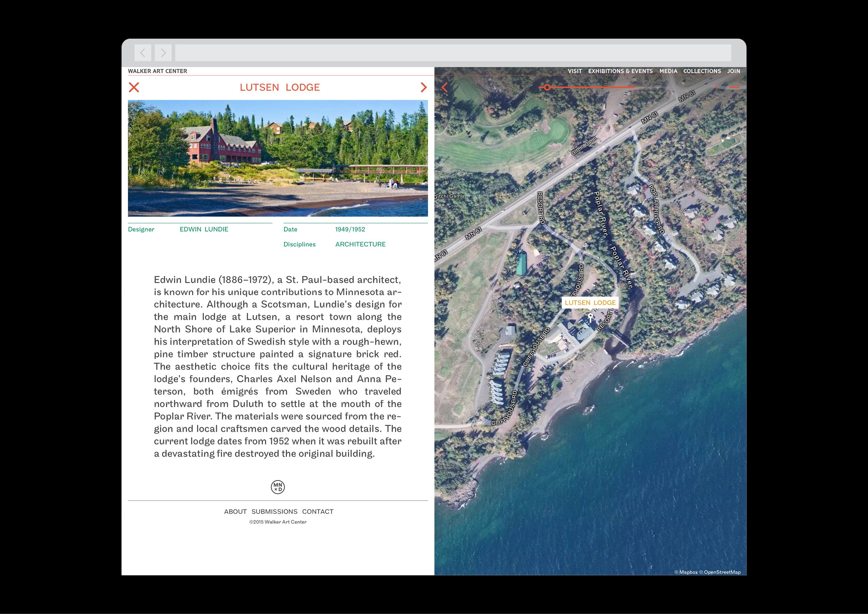Zoom out map with minus icon
The height and width of the screenshot is (614, 868).
(734, 88)
